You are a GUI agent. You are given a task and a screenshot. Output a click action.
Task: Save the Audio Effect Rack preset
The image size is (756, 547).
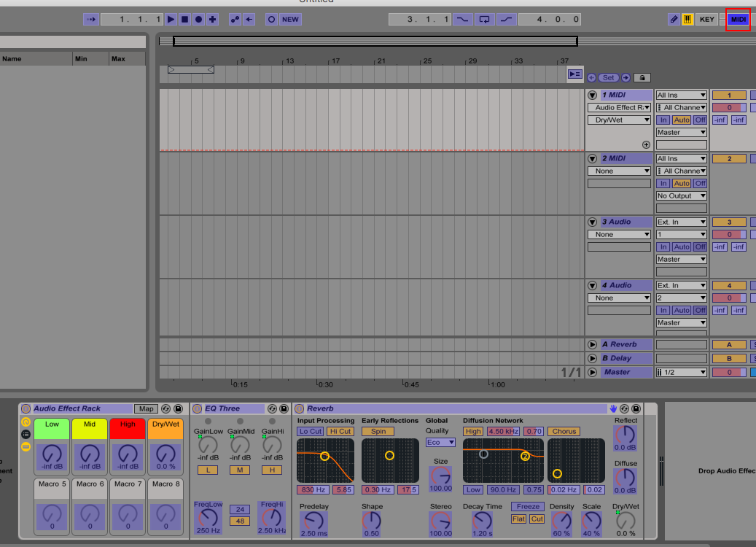coord(178,409)
